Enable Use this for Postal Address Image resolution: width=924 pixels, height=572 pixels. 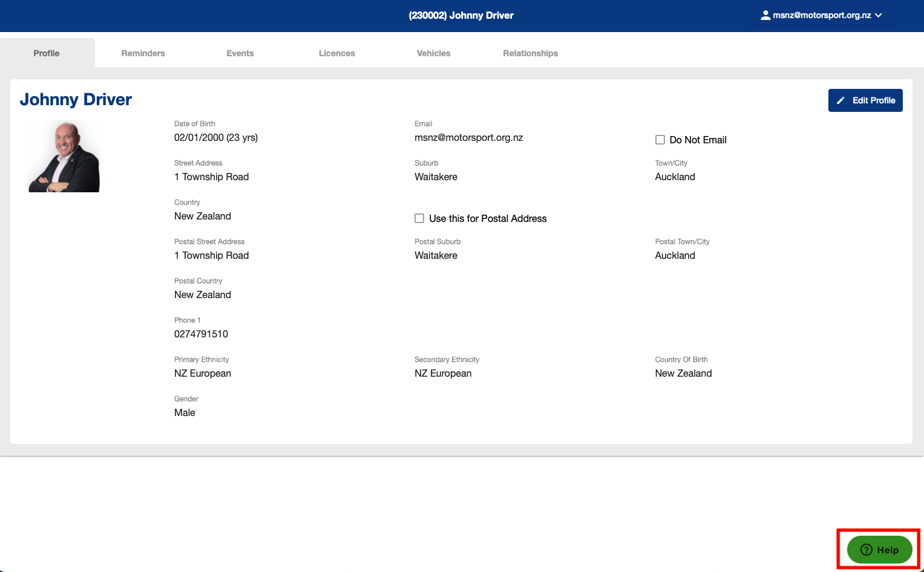419,218
